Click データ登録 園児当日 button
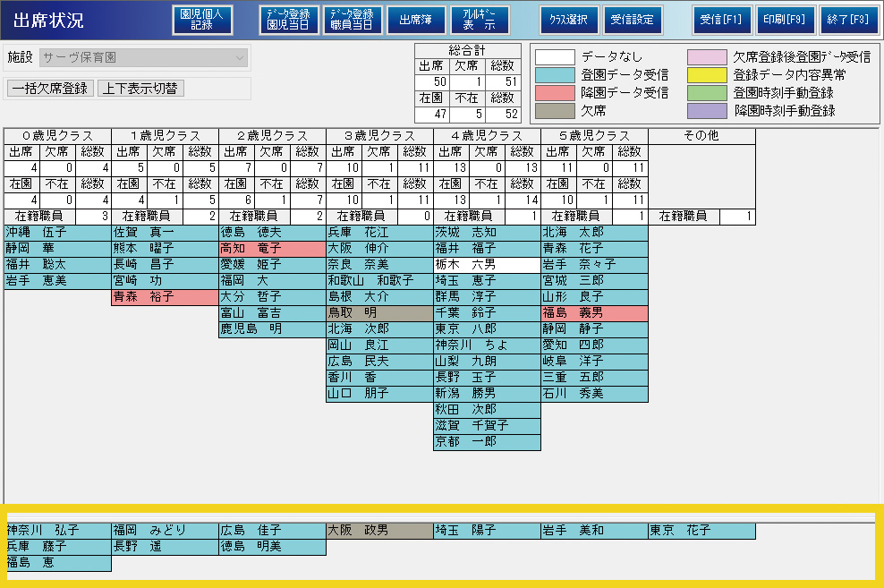This screenshot has height=588, width=884. [289, 20]
